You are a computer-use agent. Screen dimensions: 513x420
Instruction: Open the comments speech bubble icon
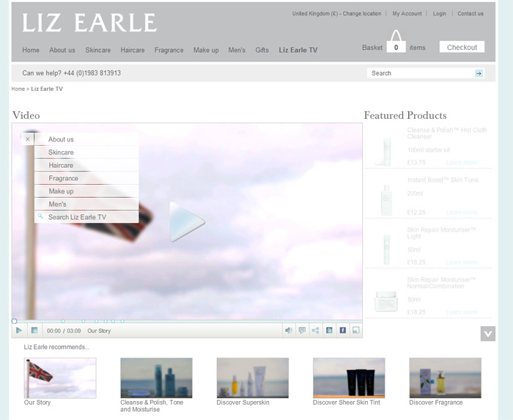click(302, 331)
